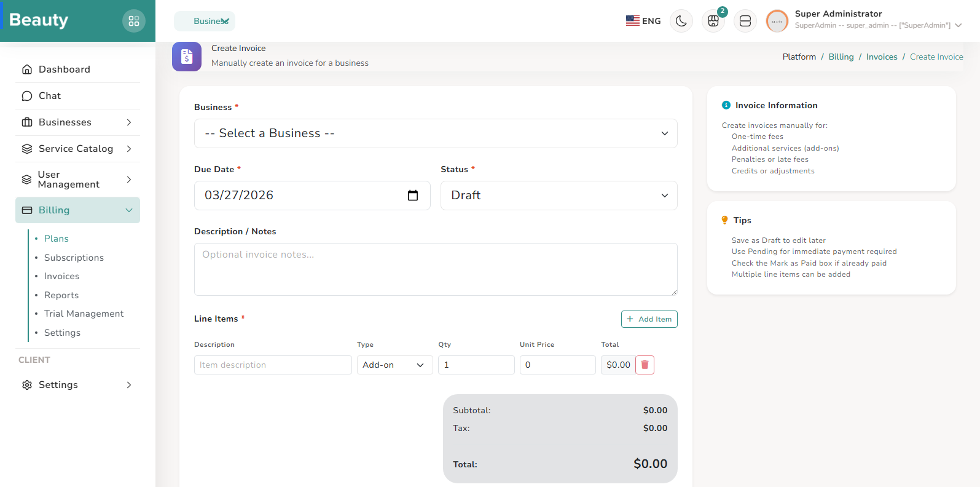Image resolution: width=980 pixels, height=487 pixels.
Task: Click the 'Save as Draft to edit later' tip
Action: (x=778, y=240)
